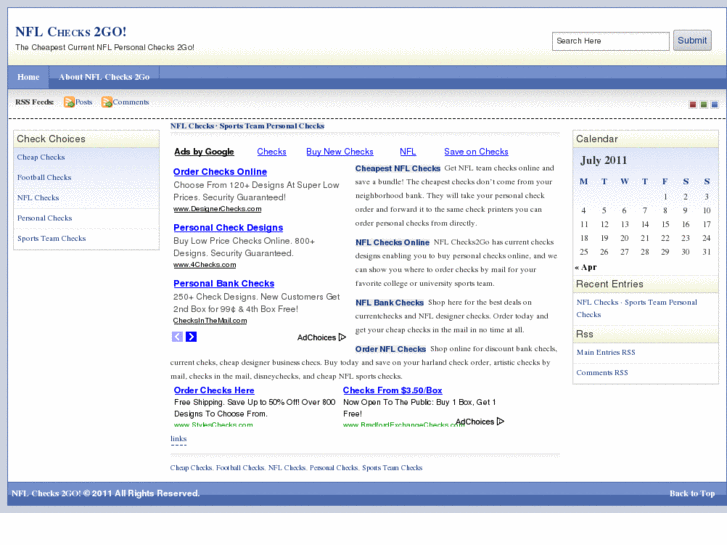The image size is (727, 545).
Task: Click day 31 in the calendar
Action: (x=706, y=252)
